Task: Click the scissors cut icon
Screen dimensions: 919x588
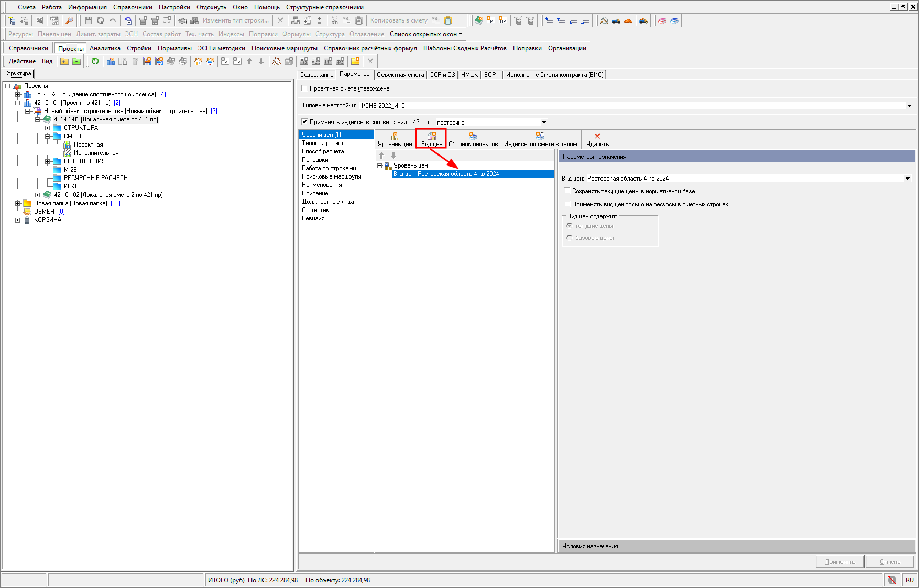Action: pos(334,20)
